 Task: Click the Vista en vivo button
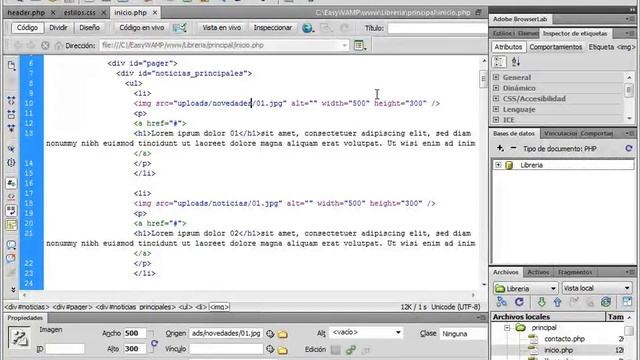click(222, 27)
